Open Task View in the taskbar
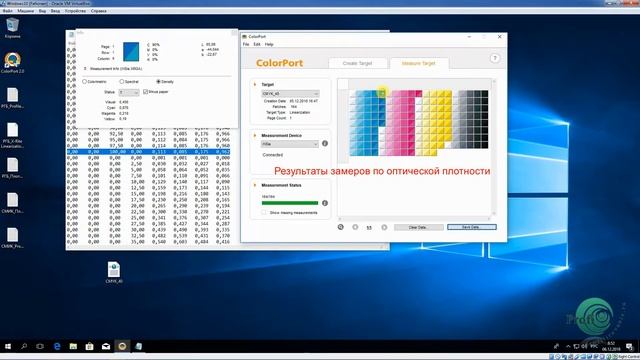 (40, 346)
